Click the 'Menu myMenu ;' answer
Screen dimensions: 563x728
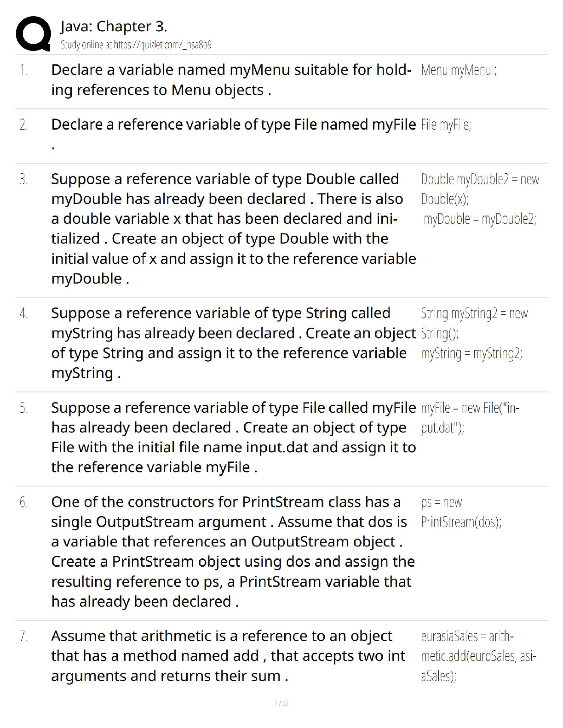(x=459, y=70)
